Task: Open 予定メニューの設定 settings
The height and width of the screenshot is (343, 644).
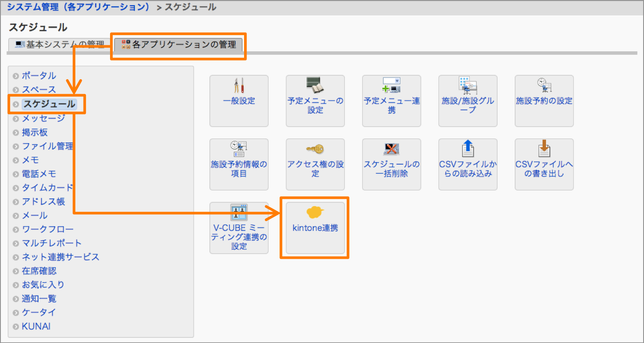Action: (x=315, y=101)
